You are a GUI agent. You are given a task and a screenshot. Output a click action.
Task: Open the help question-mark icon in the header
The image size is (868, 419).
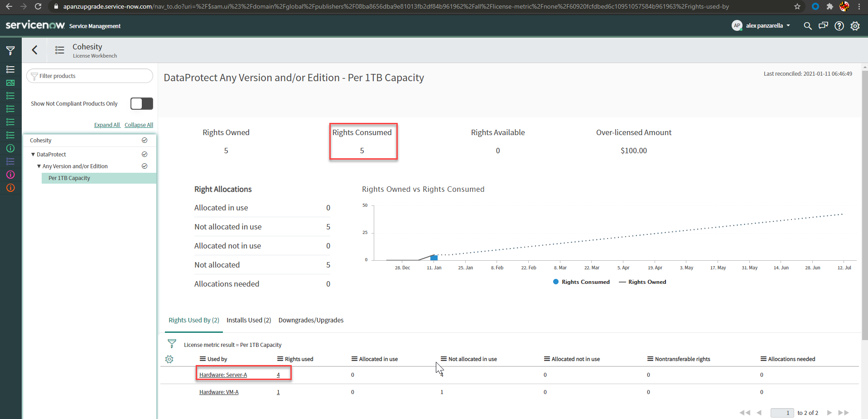(839, 26)
